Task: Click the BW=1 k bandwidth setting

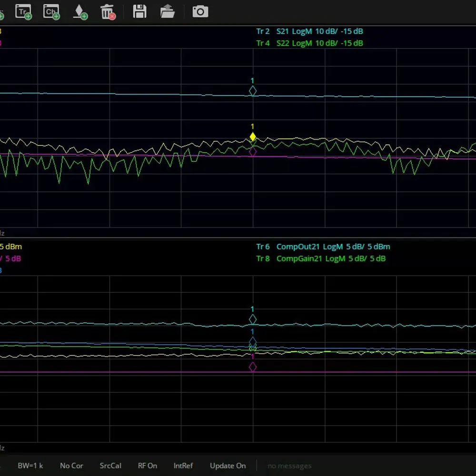Action: pos(30,466)
